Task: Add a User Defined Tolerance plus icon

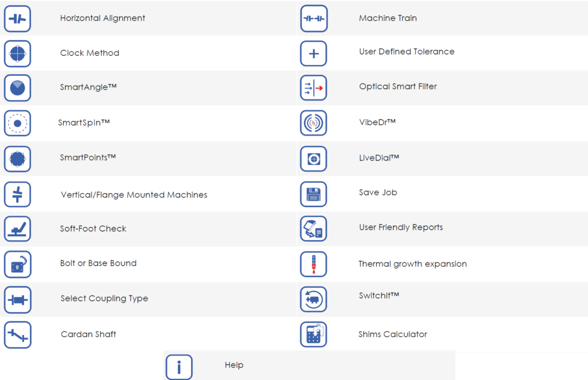Action: tap(314, 53)
